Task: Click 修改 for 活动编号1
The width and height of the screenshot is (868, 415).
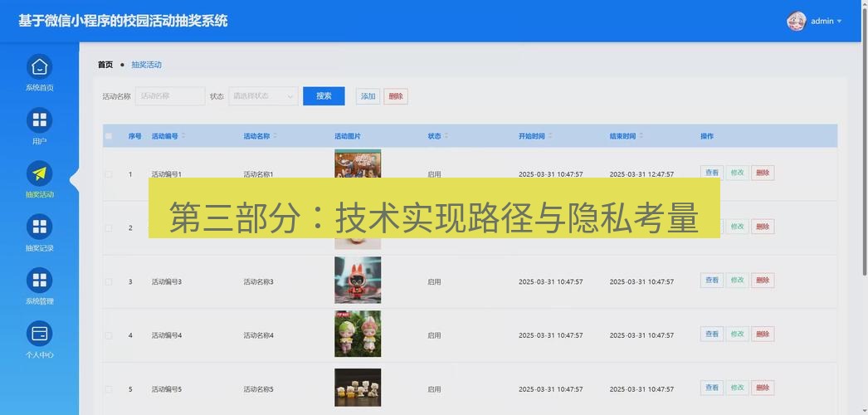Action: tap(738, 173)
